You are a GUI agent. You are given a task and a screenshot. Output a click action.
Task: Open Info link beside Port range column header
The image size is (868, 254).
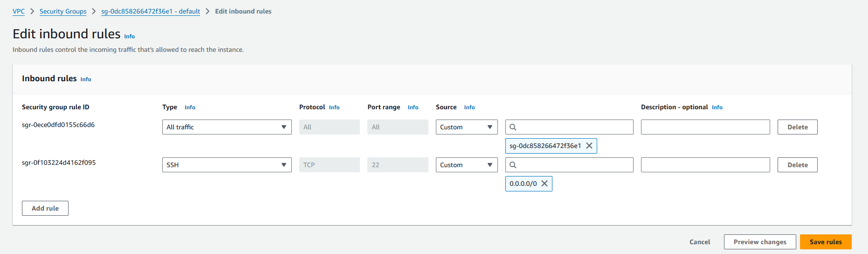(413, 107)
